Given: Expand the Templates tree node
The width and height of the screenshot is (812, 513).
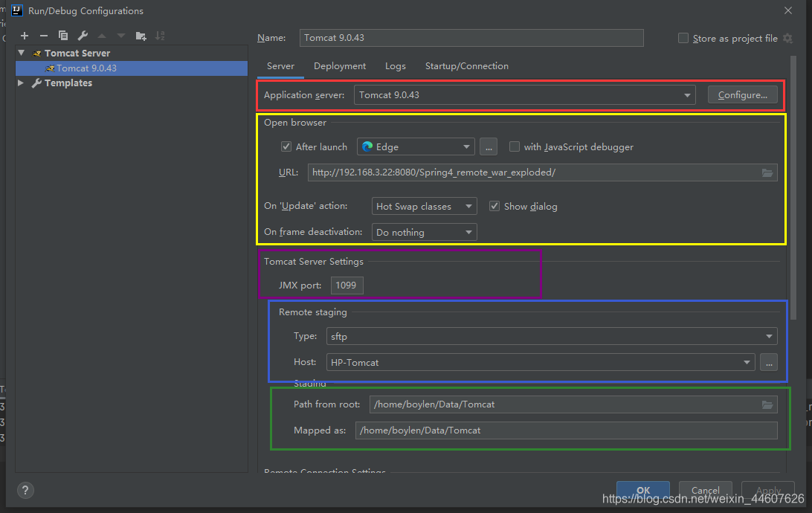Looking at the screenshot, I should tap(21, 83).
